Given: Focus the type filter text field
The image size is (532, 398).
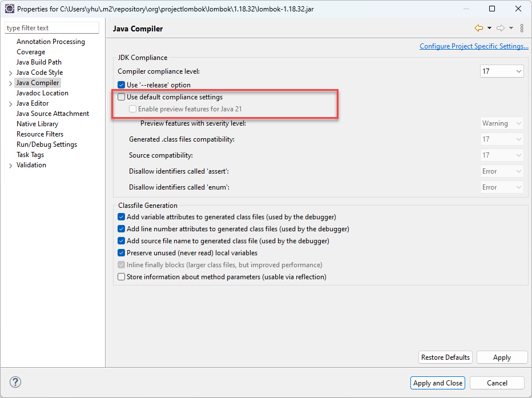Looking at the screenshot, I should [x=52, y=28].
